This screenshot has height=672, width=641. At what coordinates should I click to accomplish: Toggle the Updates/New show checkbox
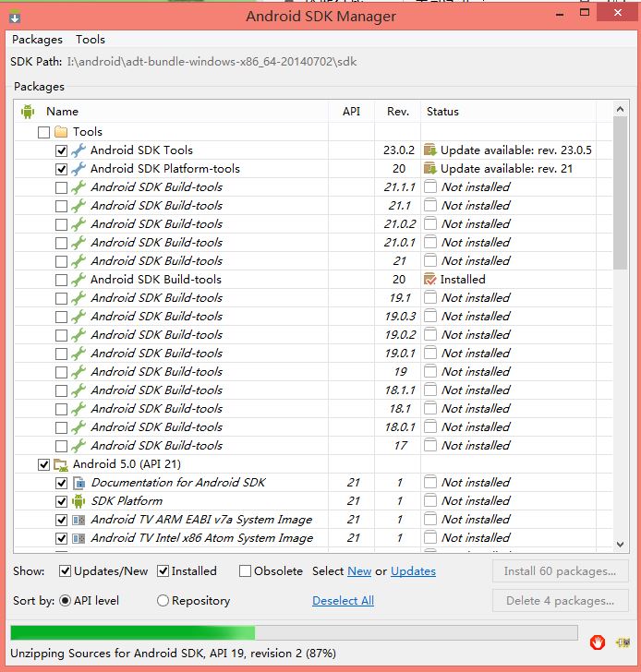click(x=65, y=571)
